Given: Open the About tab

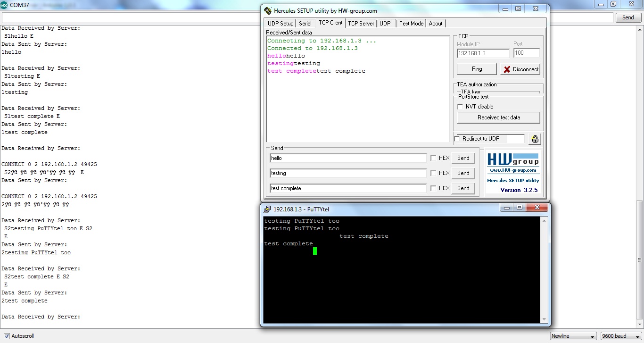Looking at the screenshot, I should click(436, 24).
